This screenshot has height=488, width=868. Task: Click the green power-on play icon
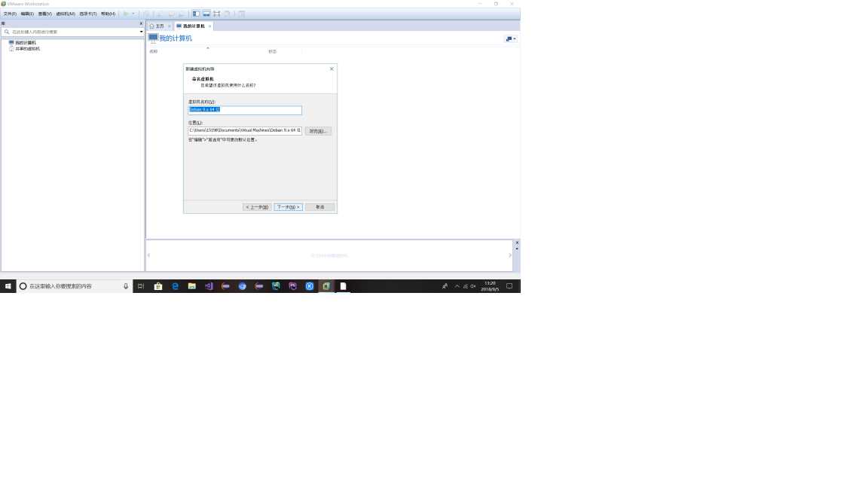(127, 14)
